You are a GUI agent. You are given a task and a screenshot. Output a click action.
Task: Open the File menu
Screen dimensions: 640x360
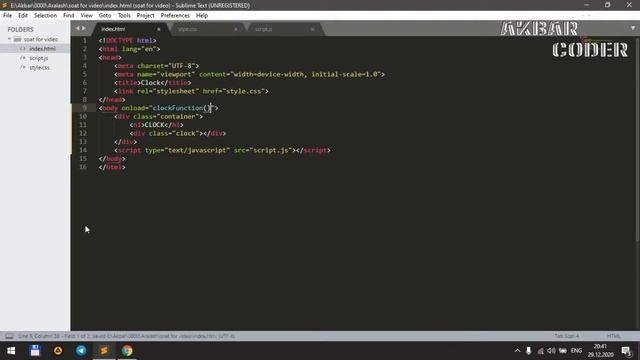pyautogui.click(x=7, y=16)
